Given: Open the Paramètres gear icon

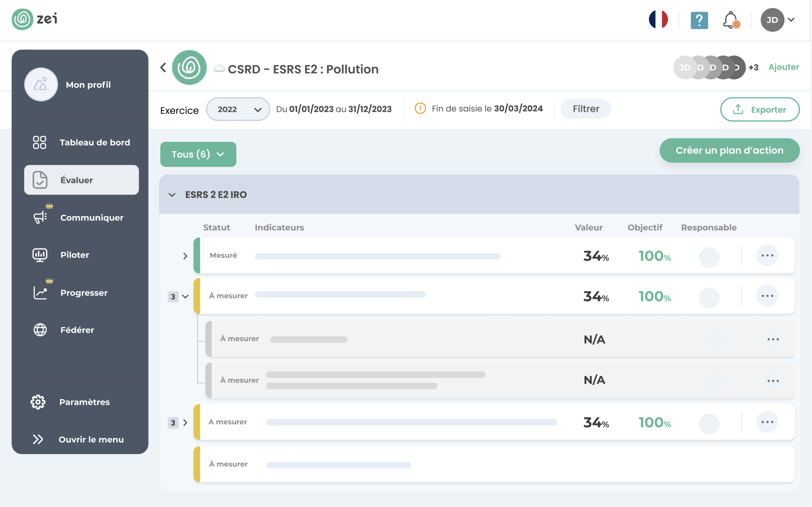Looking at the screenshot, I should (x=37, y=402).
